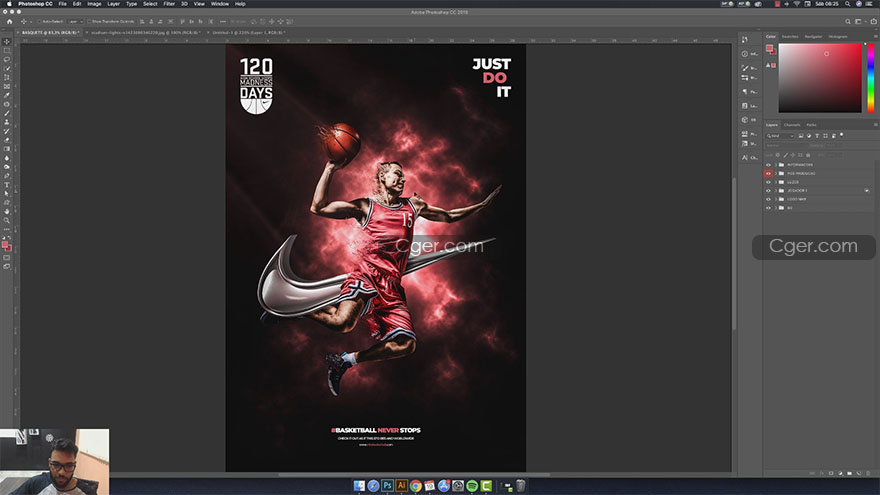Viewport: 880px width, 495px height.
Task: Open the Color panel options menu
Action: coord(875,36)
